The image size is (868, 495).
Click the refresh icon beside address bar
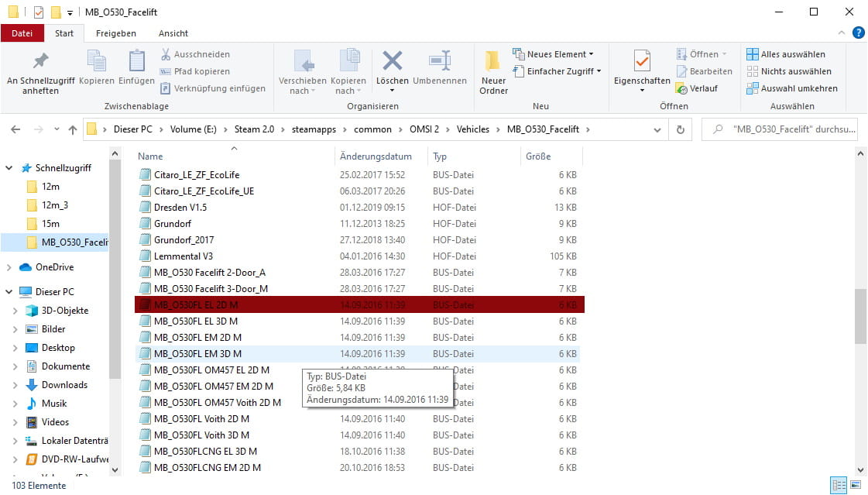click(681, 129)
